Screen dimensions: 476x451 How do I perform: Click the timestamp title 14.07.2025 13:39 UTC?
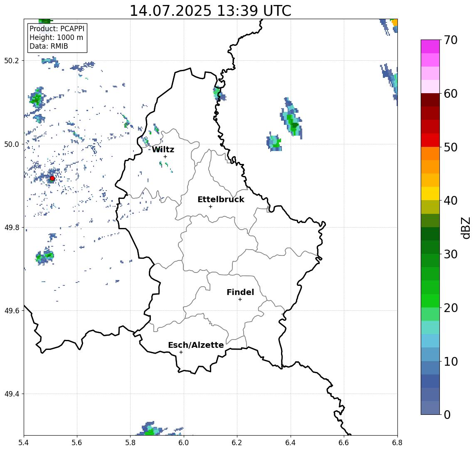tap(210, 11)
